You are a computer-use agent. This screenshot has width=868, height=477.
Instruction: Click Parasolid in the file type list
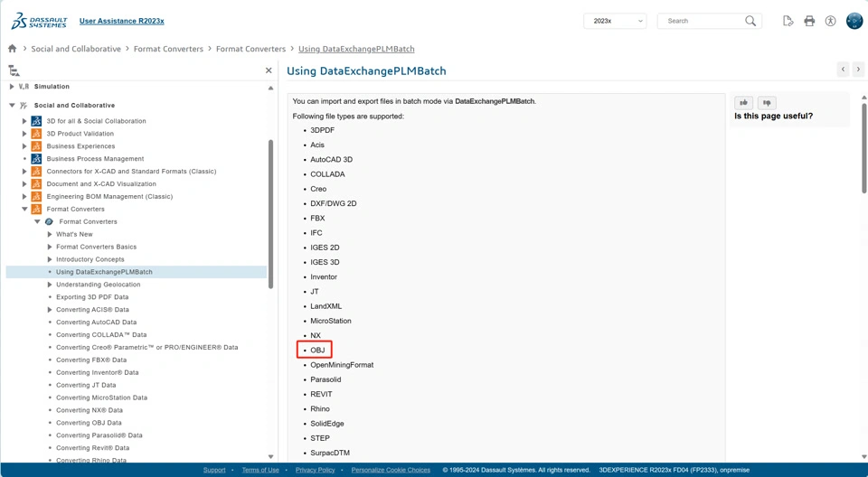(x=325, y=379)
